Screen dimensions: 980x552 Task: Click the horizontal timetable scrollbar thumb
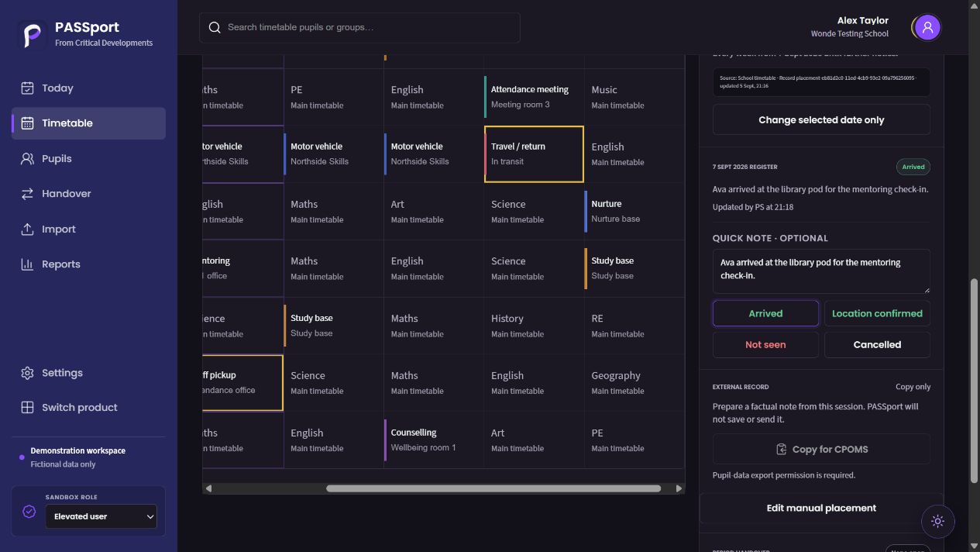[493, 488]
